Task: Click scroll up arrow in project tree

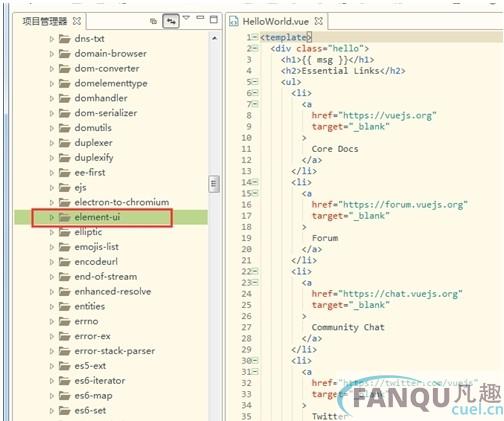Action: click(214, 38)
